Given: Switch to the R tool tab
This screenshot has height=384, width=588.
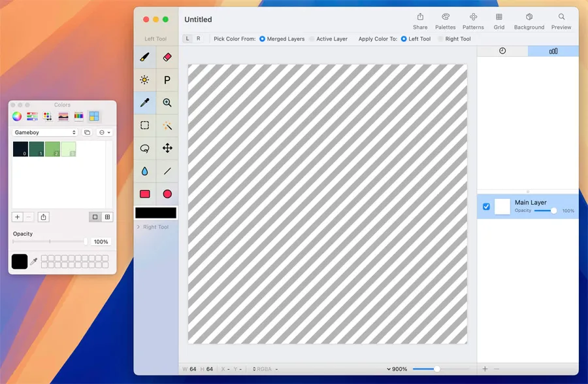Looking at the screenshot, I should 199,39.
